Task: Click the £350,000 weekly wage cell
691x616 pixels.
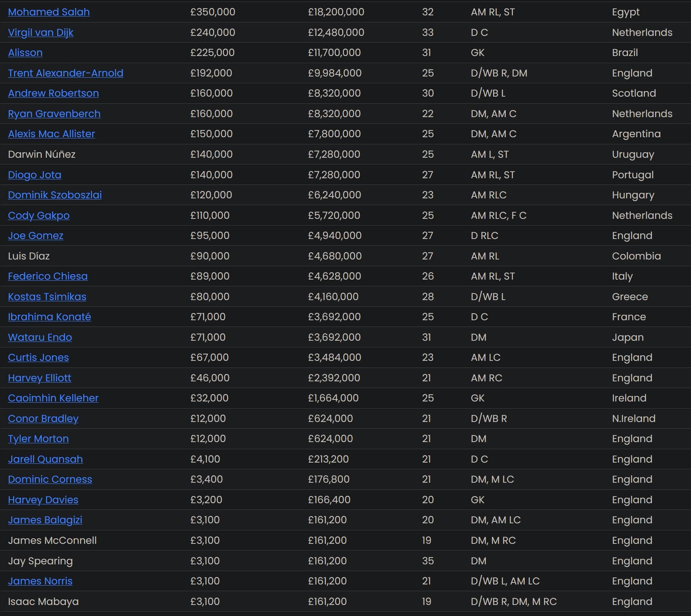Action: [x=213, y=12]
